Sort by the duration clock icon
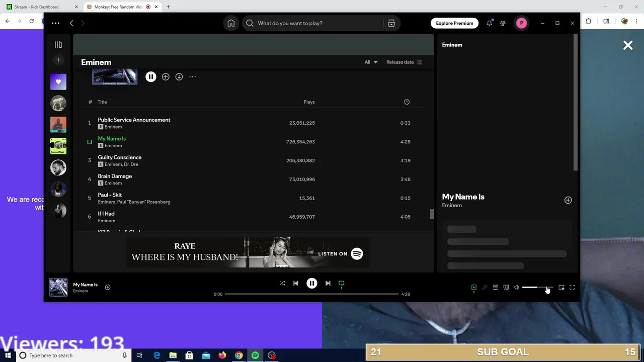The width and height of the screenshot is (644, 362). click(x=407, y=102)
